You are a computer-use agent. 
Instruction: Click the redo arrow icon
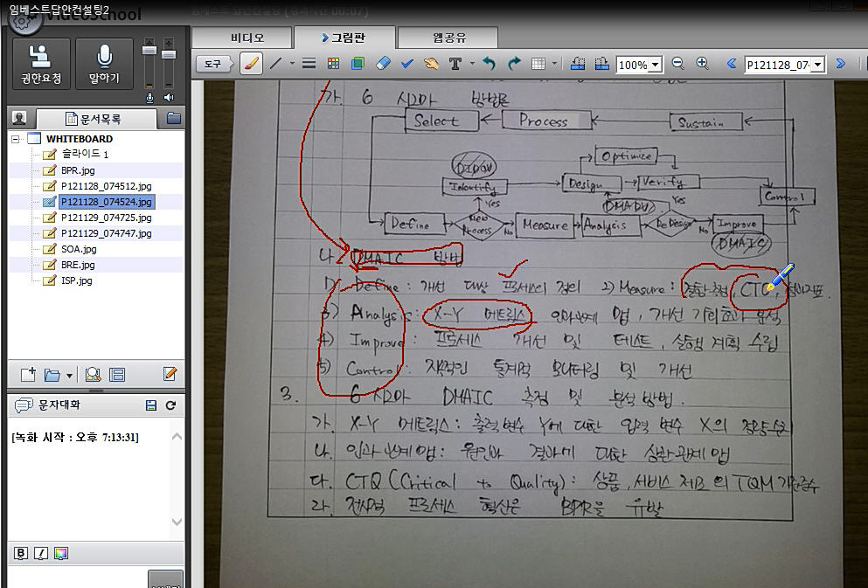click(513, 64)
